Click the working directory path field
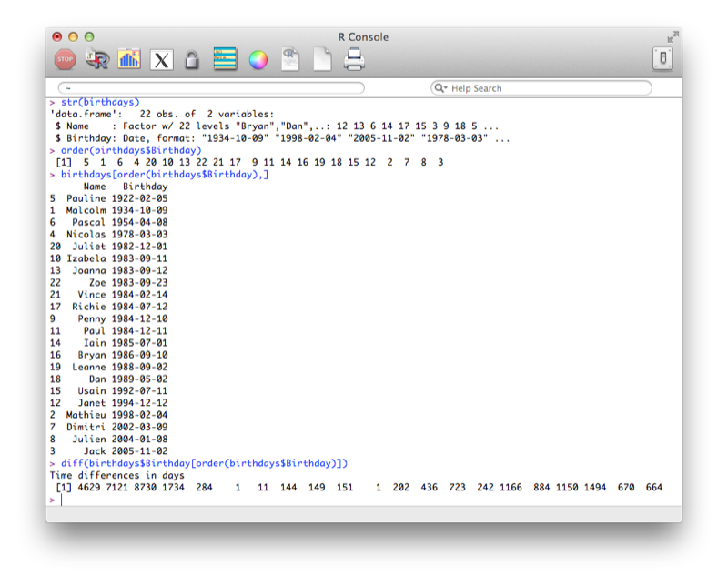728x586 pixels. tap(211, 87)
